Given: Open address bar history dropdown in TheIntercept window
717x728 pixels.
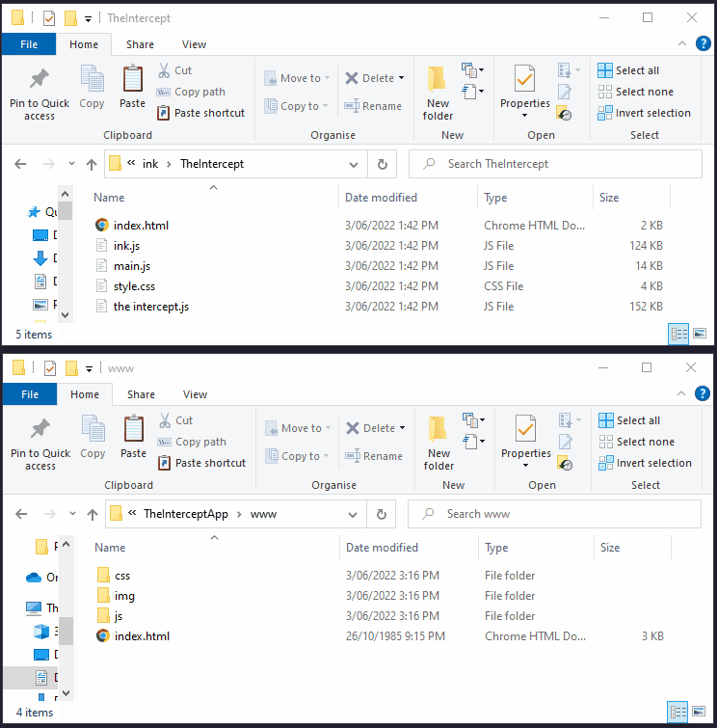Looking at the screenshot, I should click(x=354, y=164).
